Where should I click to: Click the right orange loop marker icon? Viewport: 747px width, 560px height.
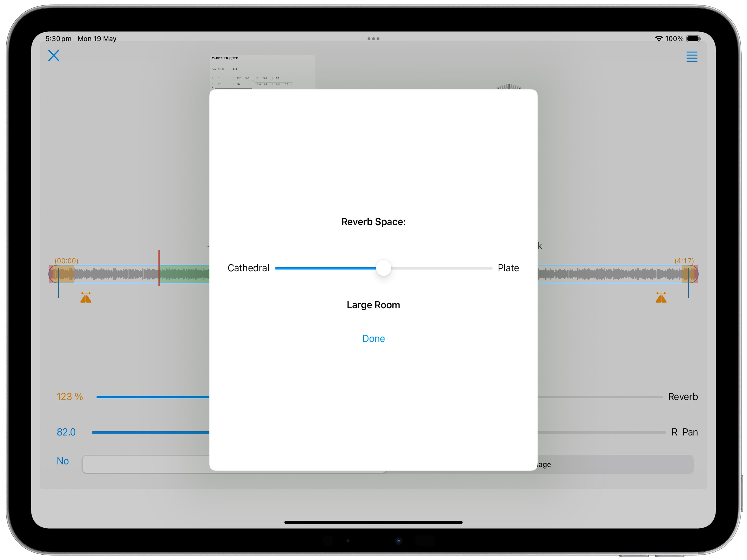pyautogui.click(x=661, y=297)
